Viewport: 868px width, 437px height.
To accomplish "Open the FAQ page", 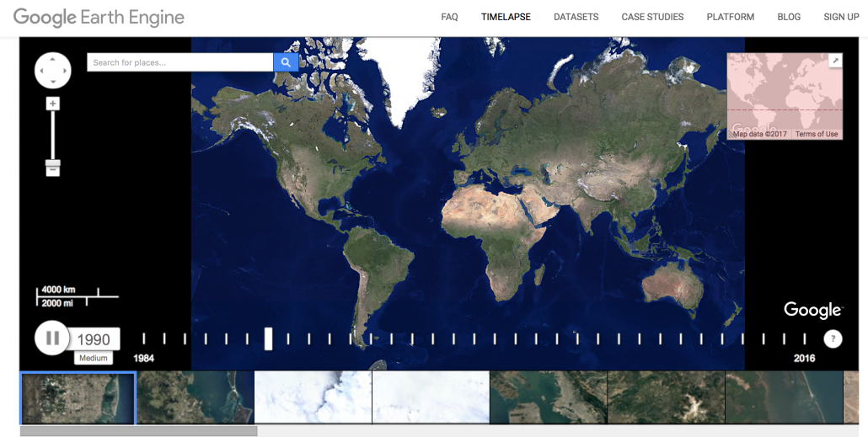I will tap(449, 17).
